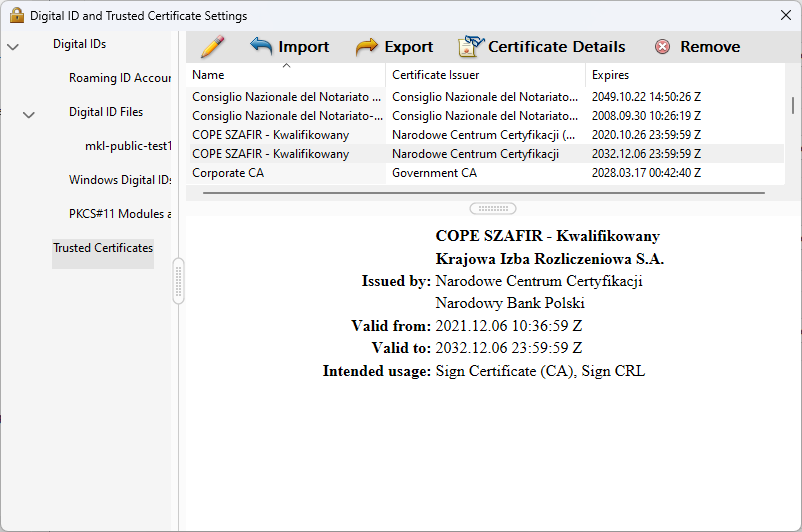Select the mkl-public-test file entry
802x532 pixels.
click(129, 146)
